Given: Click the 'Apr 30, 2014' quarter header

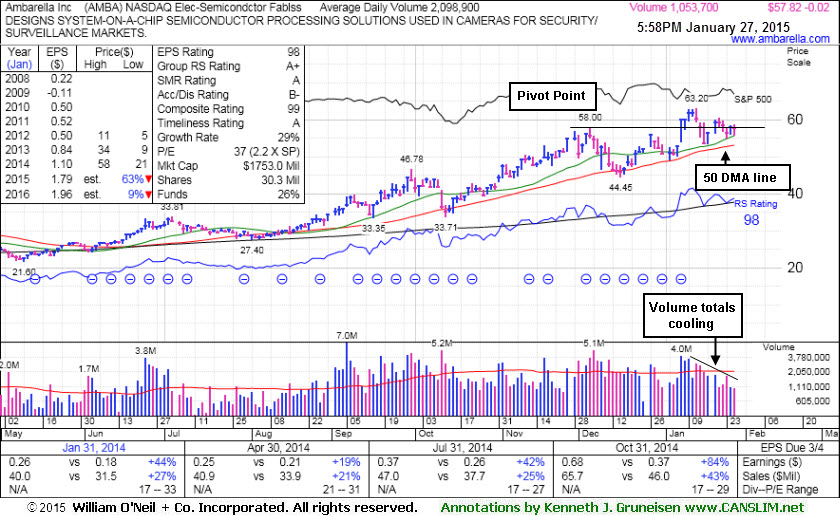Looking at the screenshot, I should tap(278, 447).
